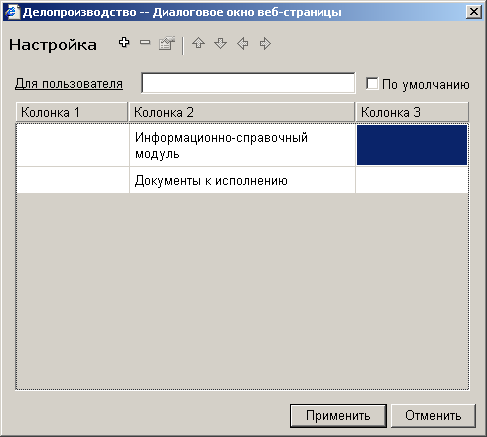The width and height of the screenshot is (487, 437).
Task: Click the highlighted dark blue Колонка 3 cell
Action: [x=412, y=145]
